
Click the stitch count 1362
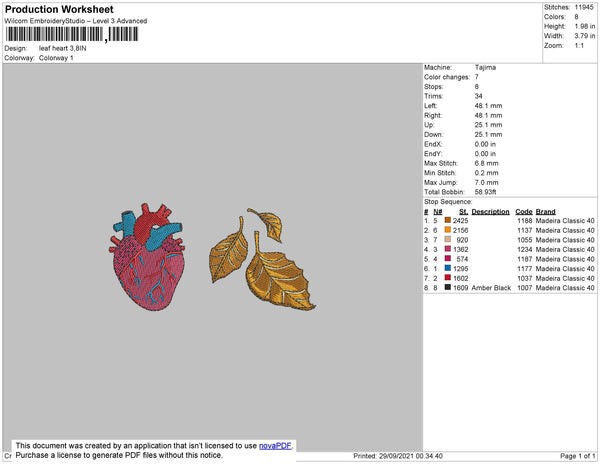460,249
